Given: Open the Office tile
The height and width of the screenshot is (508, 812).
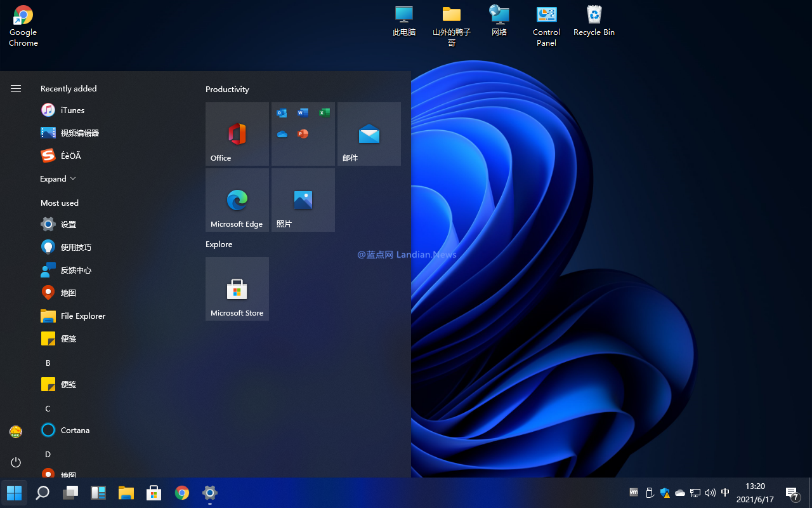Looking at the screenshot, I should (237, 134).
